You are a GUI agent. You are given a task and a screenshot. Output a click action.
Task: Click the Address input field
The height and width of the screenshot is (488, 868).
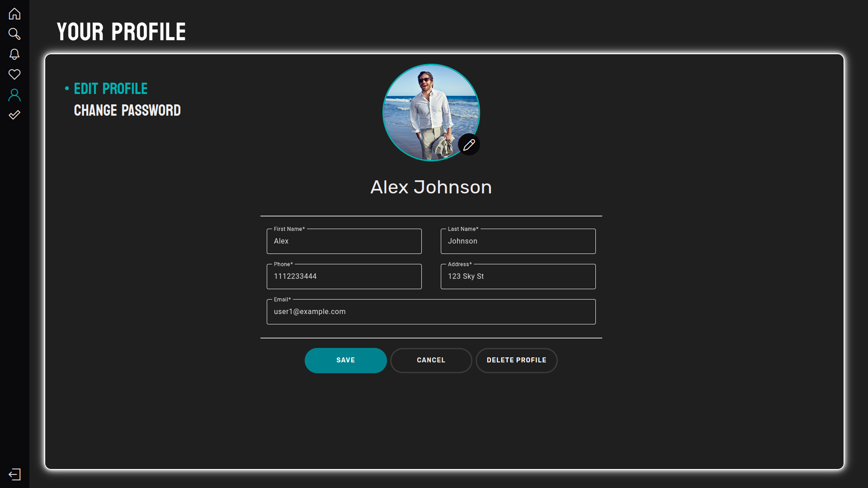click(518, 277)
